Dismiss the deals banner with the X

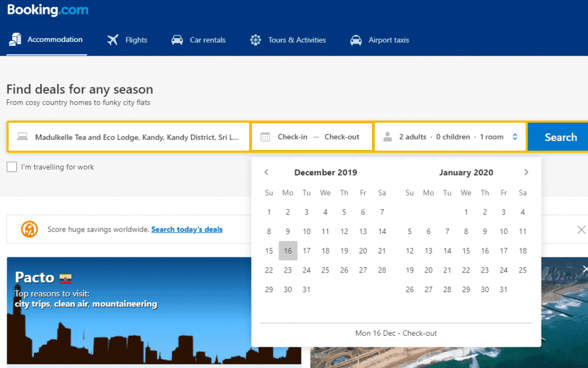click(581, 229)
